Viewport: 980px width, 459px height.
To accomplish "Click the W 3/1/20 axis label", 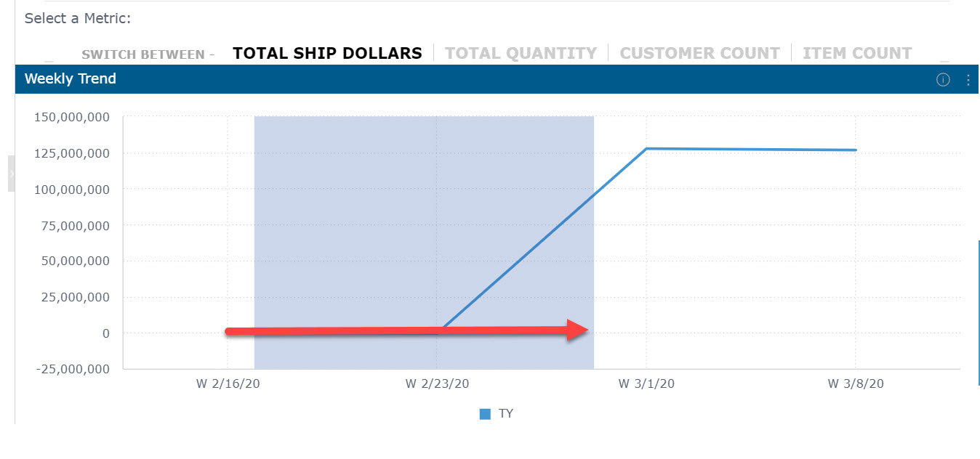I will tap(646, 384).
